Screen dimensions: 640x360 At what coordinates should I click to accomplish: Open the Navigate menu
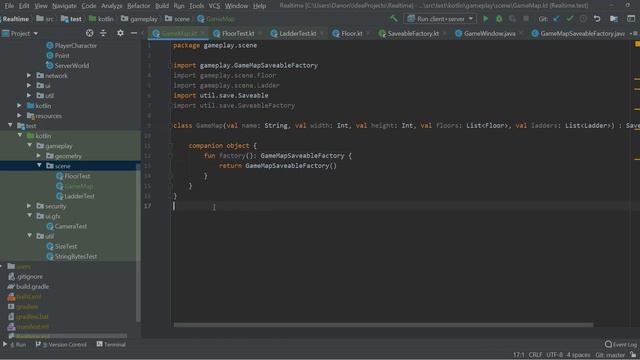tap(64, 6)
